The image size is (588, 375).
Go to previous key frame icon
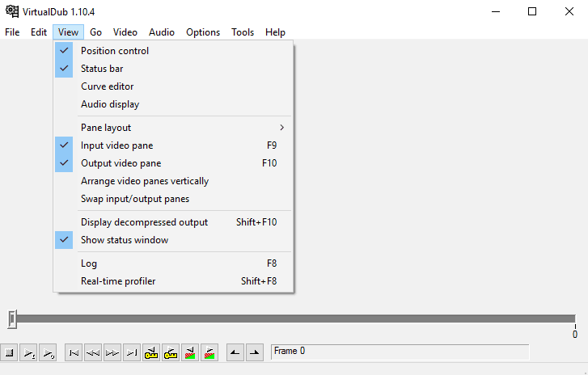coord(151,352)
